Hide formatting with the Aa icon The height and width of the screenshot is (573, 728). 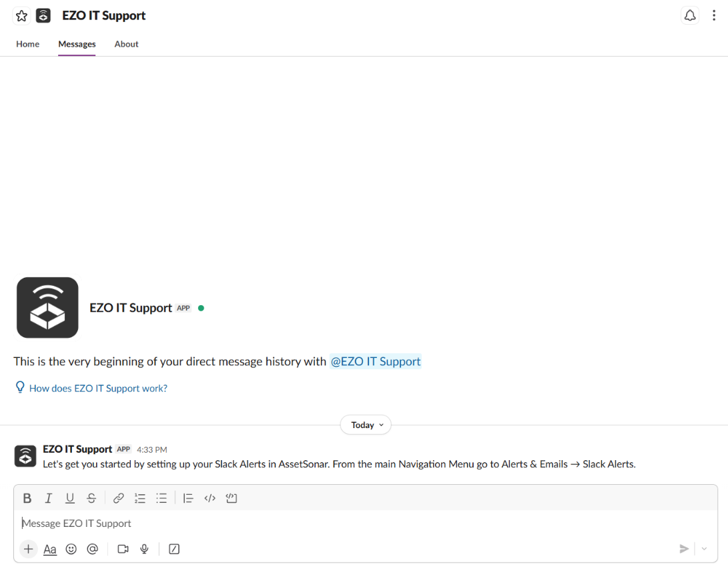point(49,550)
